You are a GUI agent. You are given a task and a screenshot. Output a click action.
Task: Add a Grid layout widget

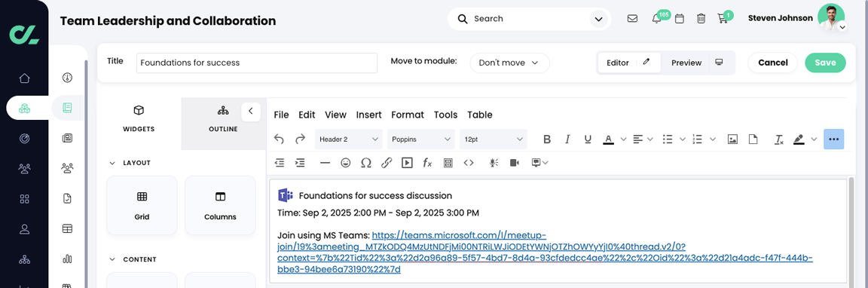tap(142, 205)
